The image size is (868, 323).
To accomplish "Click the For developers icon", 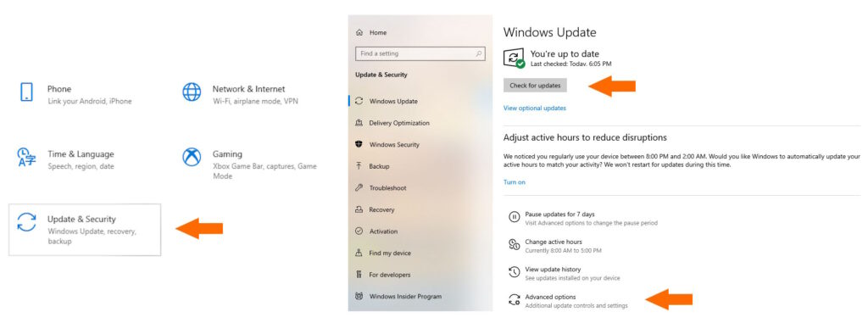I will point(359,275).
